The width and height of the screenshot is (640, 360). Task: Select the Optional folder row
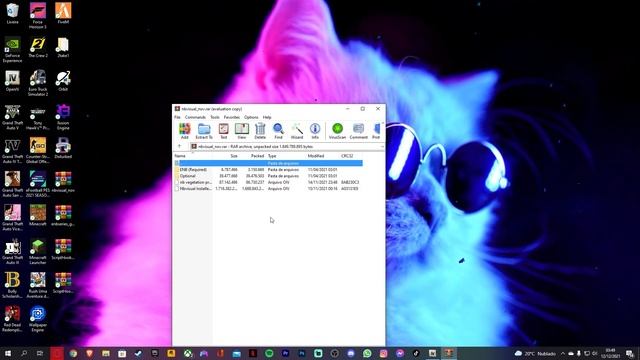click(268, 176)
